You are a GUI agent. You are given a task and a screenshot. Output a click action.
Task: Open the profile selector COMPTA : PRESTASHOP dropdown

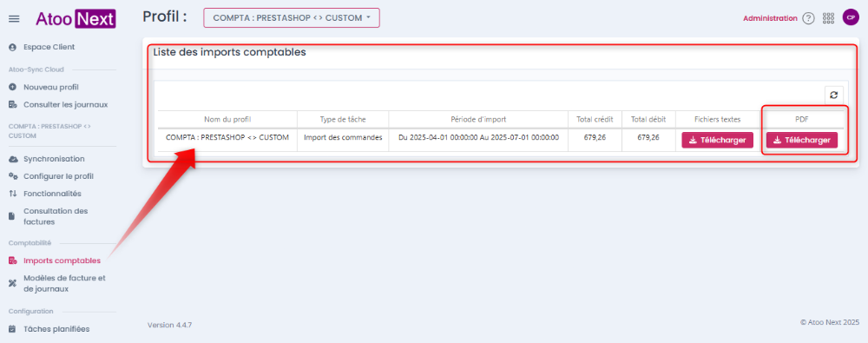pos(292,17)
